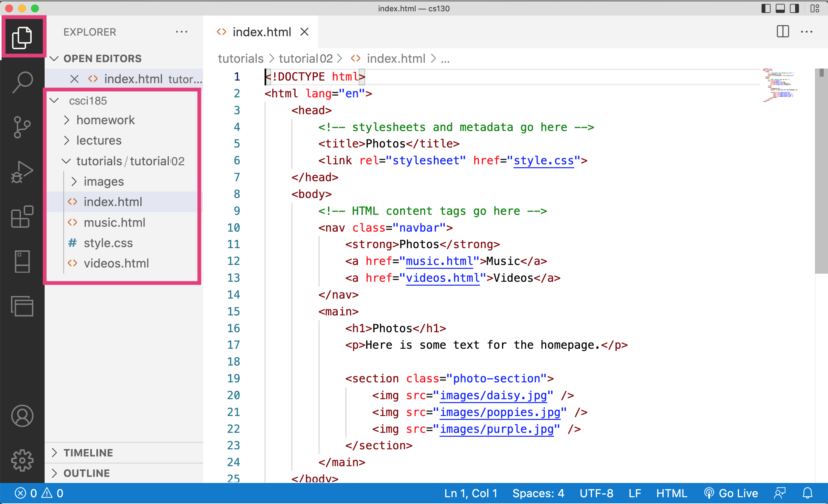The image size is (828, 504).
Task: Expand the TIMELINE section
Action: 88,453
